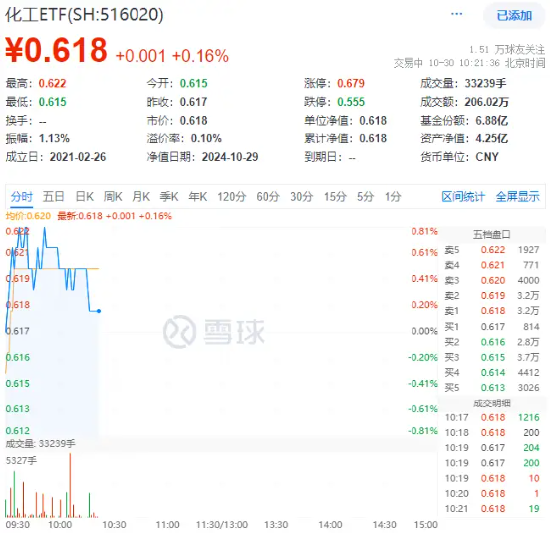Screen dimensions: 550x534
Task: Click the 卖4 order row at 0.621
Action: [x=492, y=265]
